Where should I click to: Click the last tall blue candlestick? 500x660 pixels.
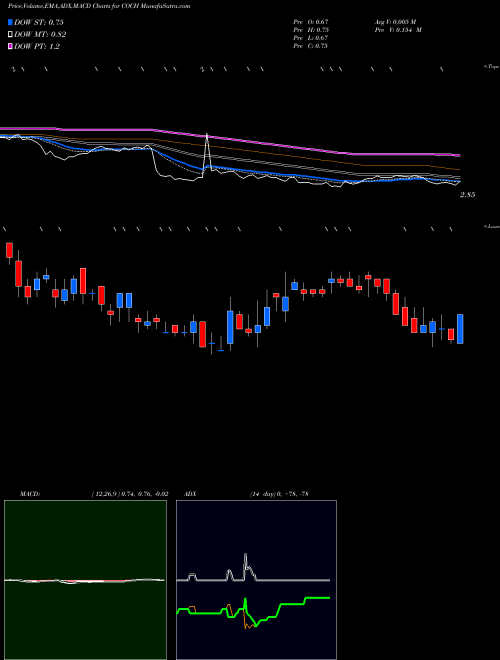pos(460,329)
